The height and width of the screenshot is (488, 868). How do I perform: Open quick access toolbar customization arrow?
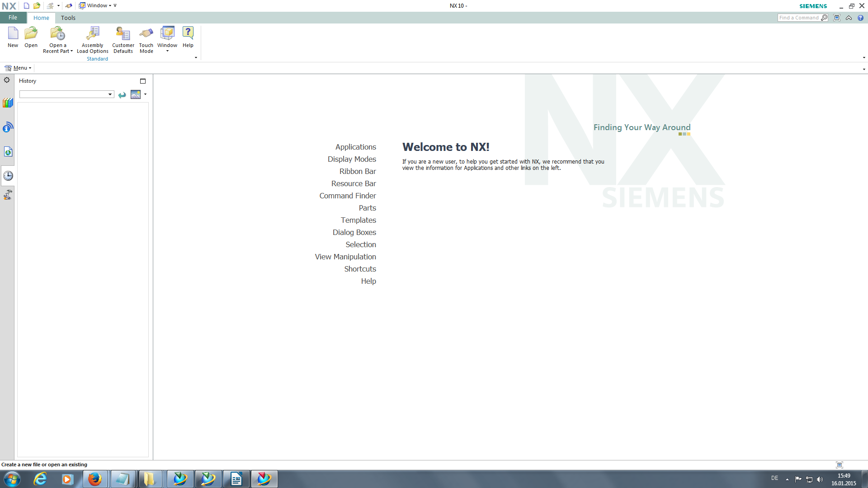(x=115, y=6)
